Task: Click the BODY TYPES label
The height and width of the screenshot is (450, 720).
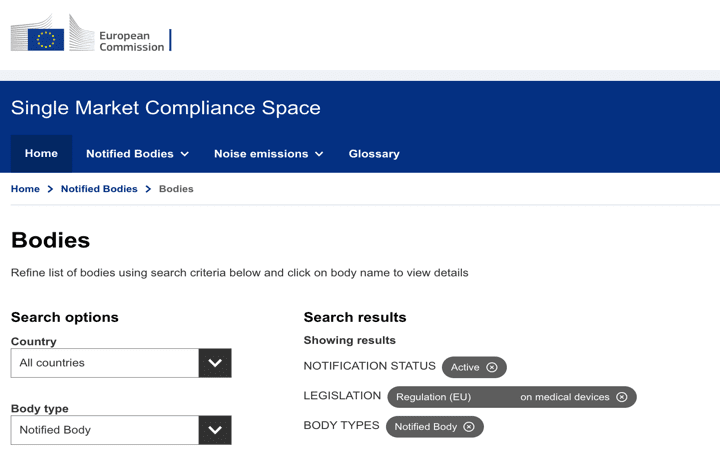Action: 341,425
